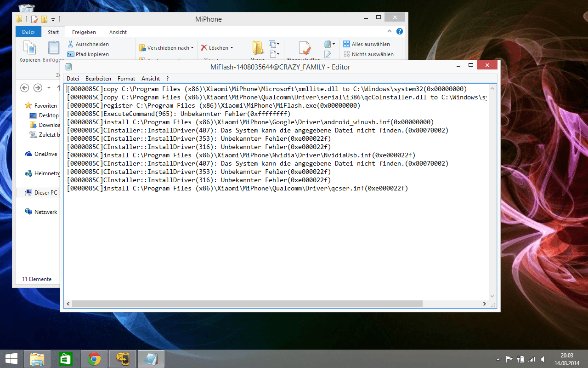Open the MiFlash phone app taskbar icon
The width and height of the screenshot is (588, 368).
click(x=123, y=359)
